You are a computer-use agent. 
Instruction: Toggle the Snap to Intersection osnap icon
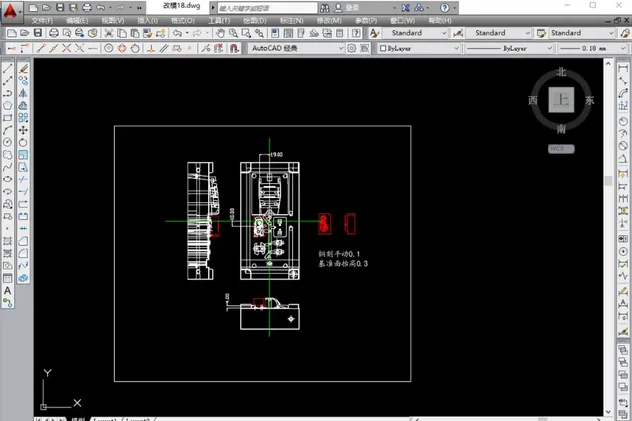(67, 48)
